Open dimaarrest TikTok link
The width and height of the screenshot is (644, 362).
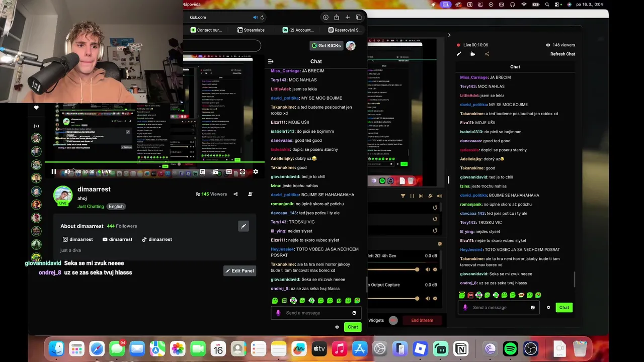point(157,239)
